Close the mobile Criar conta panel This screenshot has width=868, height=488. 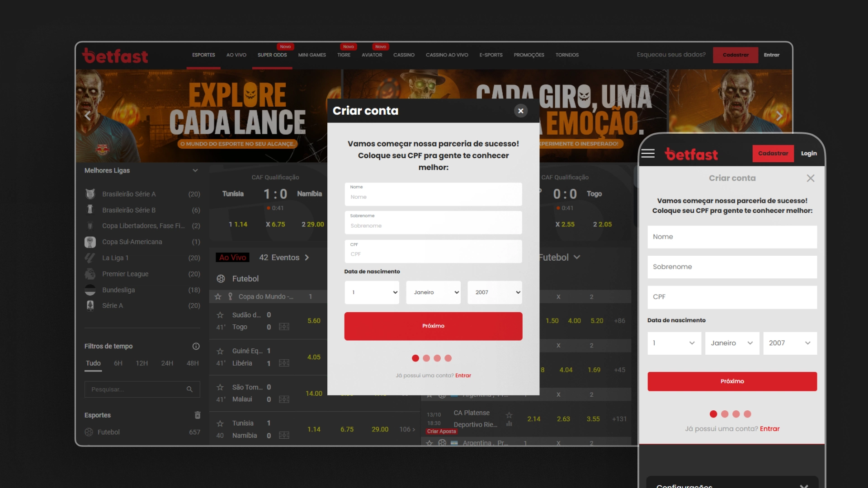tap(811, 178)
